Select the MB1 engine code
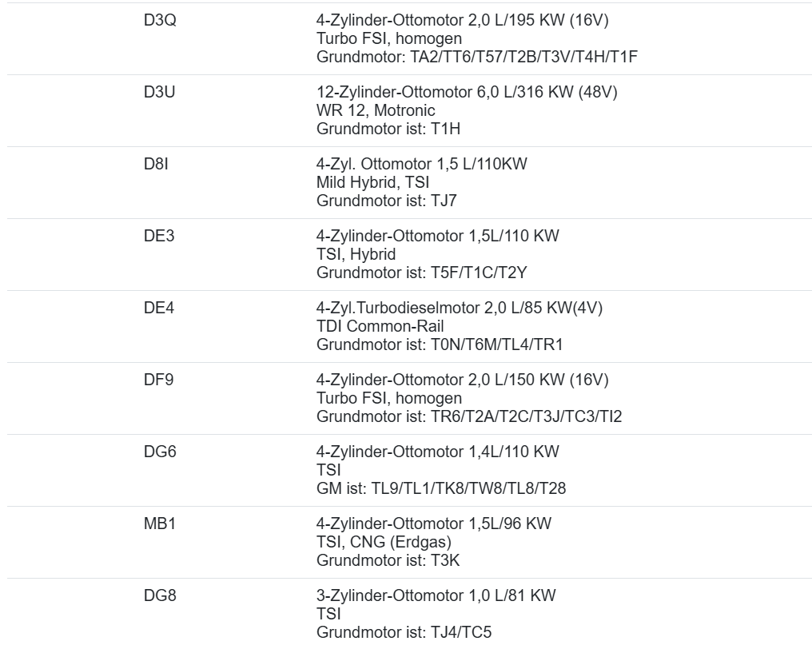This screenshot has height=649, width=812. 159,524
